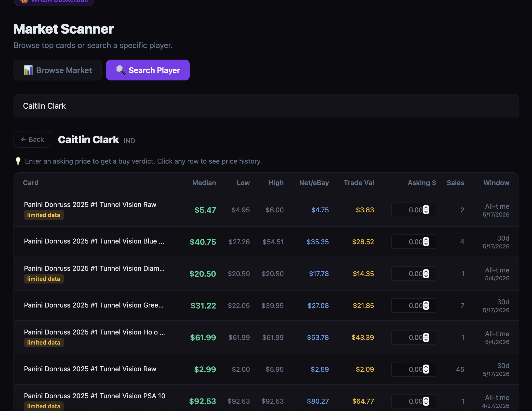Click the $40.75 median price

[x=203, y=242]
